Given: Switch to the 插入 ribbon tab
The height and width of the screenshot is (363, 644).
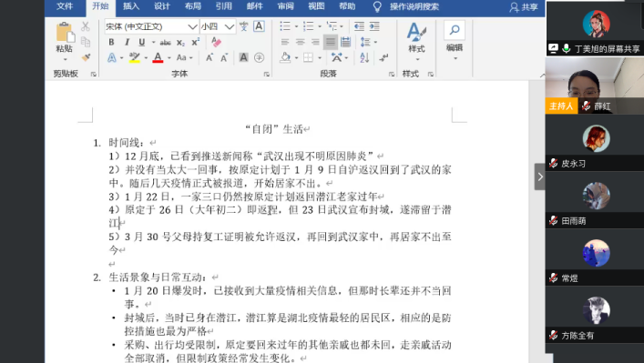Looking at the screenshot, I should click(x=131, y=6).
